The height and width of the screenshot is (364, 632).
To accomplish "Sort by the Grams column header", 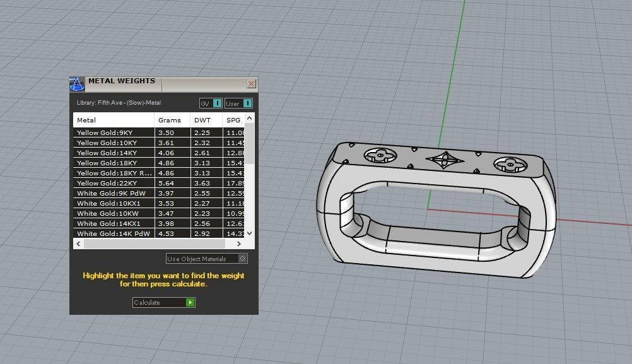I will (172, 120).
